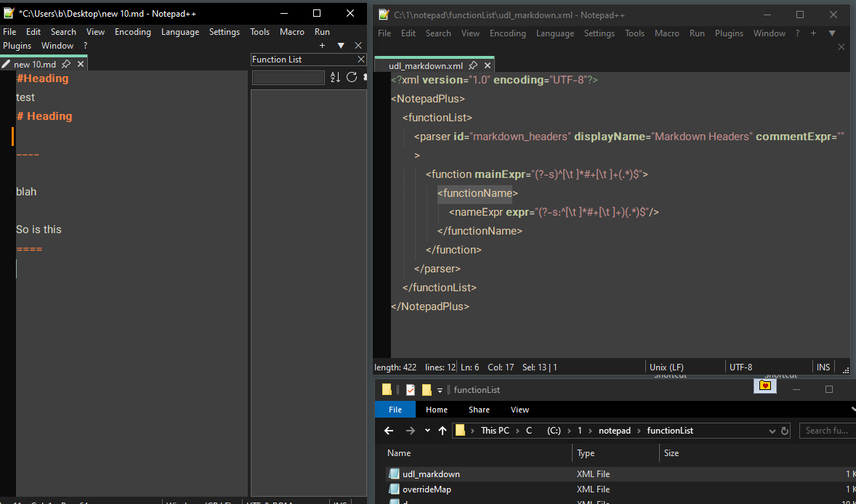Close the udl_markdown.xml tab
The image size is (856, 504).
[x=488, y=65]
